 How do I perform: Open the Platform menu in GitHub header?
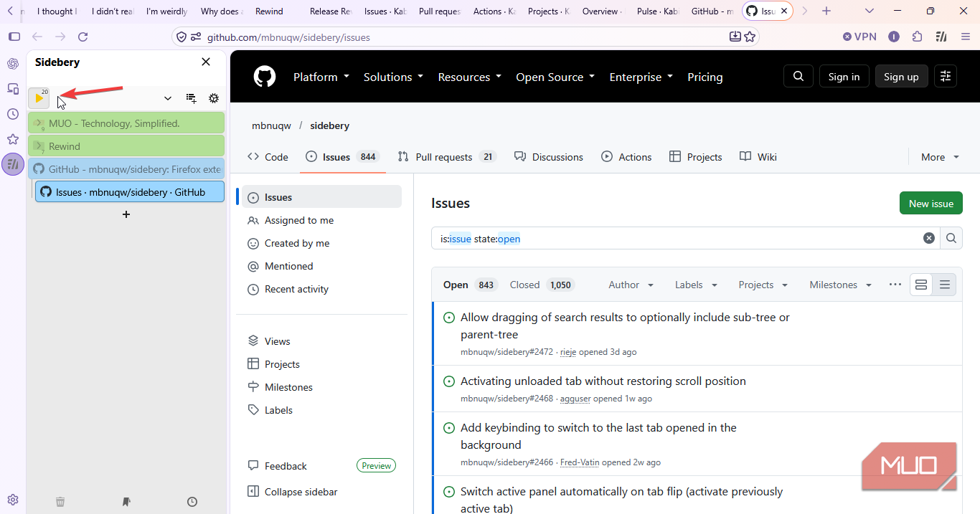point(321,77)
